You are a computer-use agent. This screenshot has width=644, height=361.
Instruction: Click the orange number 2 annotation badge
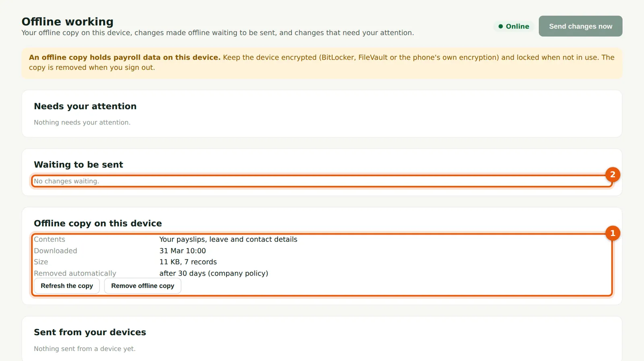tap(613, 174)
